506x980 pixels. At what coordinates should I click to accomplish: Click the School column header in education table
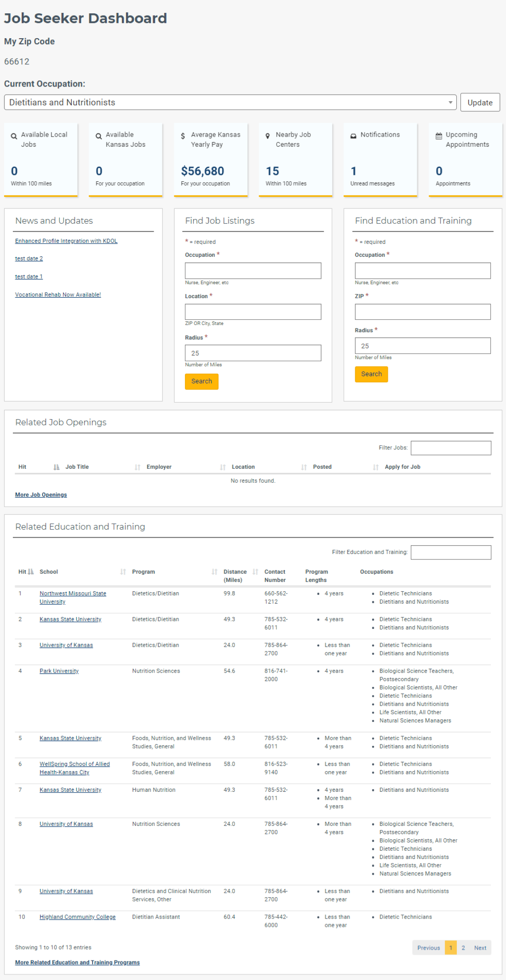[49, 572]
